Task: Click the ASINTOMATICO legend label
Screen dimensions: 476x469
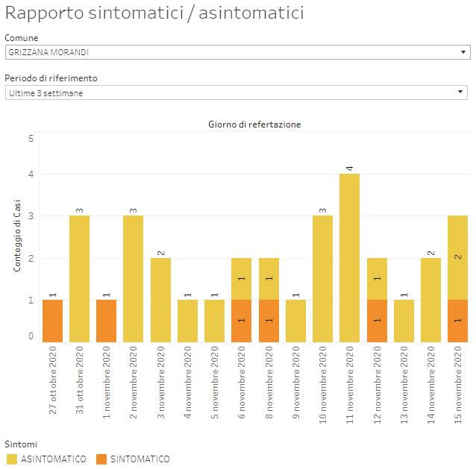Action: pos(52,459)
